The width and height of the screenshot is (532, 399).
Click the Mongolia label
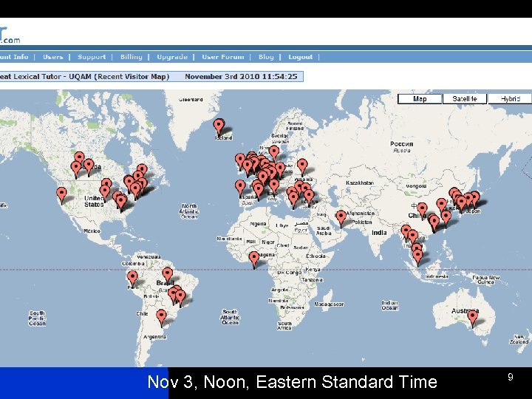(416, 186)
